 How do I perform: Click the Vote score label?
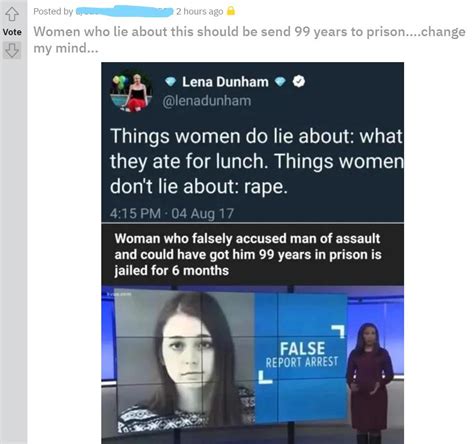(x=12, y=32)
